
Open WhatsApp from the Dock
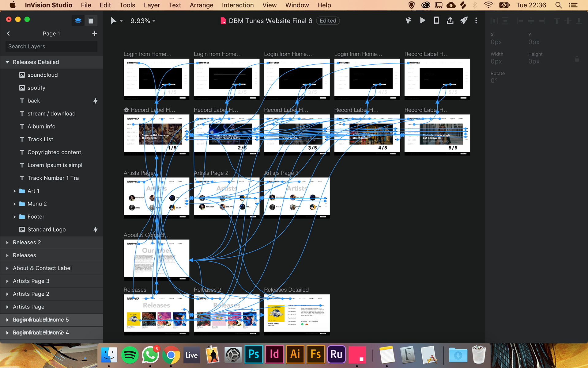pos(150,355)
